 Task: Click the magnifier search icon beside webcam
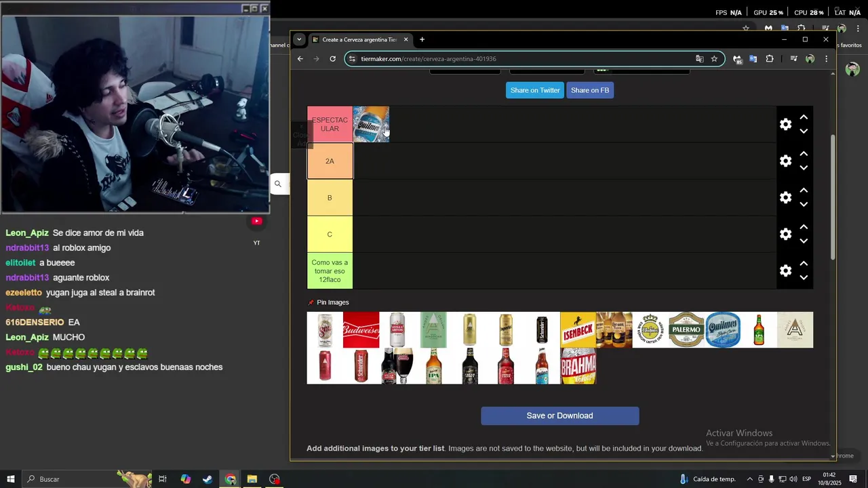click(x=278, y=184)
